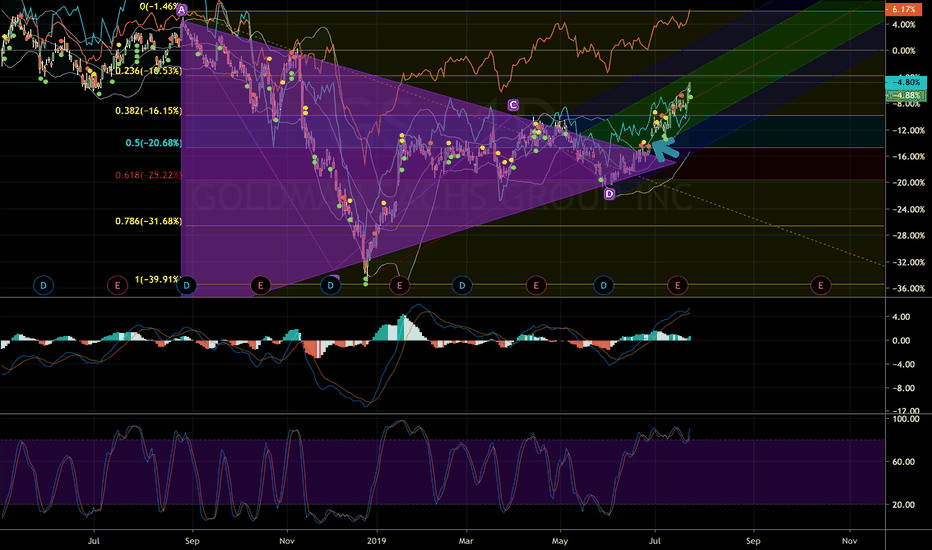This screenshot has height=550, width=932.
Task: Click the 2019 label on the time axis
Action: tap(376, 541)
